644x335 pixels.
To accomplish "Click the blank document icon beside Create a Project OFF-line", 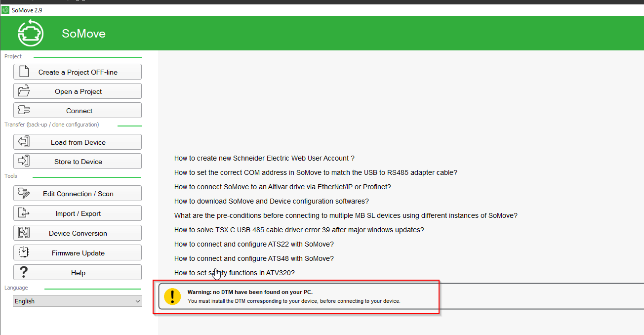I will 24,72.
